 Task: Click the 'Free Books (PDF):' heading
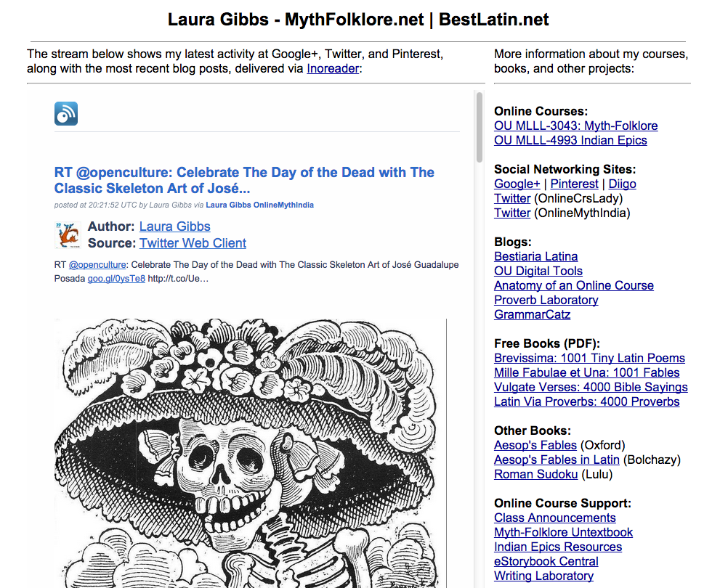coord(547,343)
